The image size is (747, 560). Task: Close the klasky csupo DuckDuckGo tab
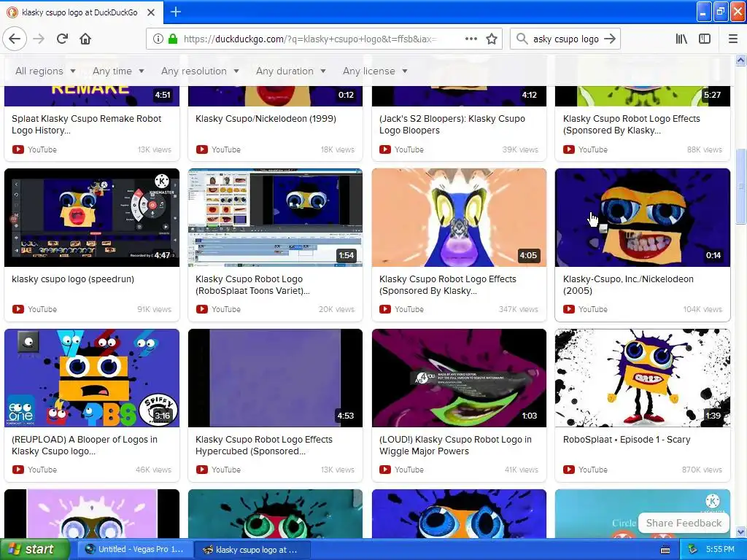coord(151,12)
